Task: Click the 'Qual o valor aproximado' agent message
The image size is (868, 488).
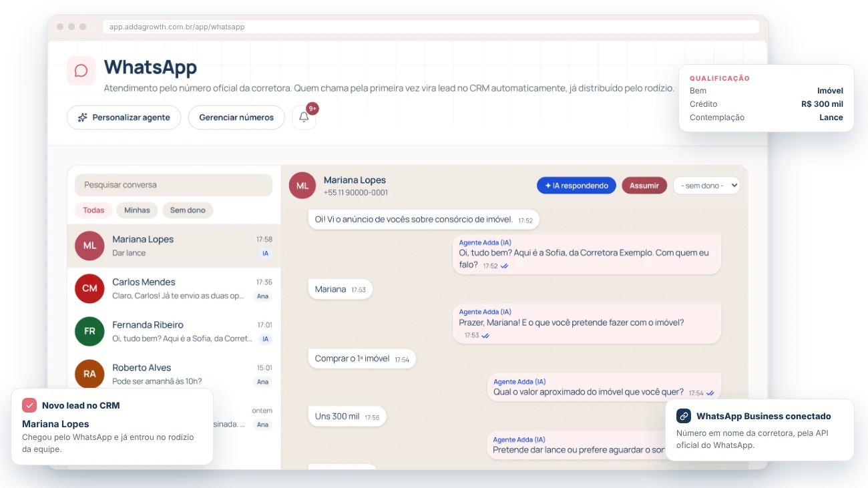Action: [x=604, y=387]
